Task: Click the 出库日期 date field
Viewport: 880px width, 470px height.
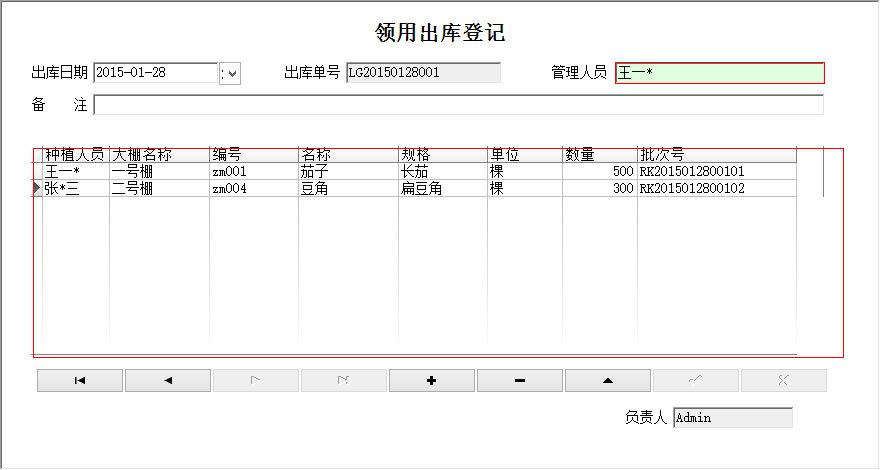Action: tap(155, 73)
